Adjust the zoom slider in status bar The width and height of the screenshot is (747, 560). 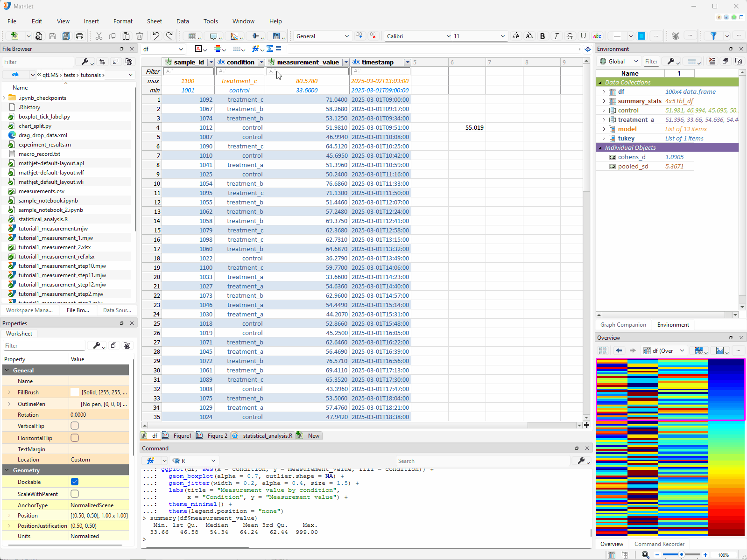tap(682, 555)
